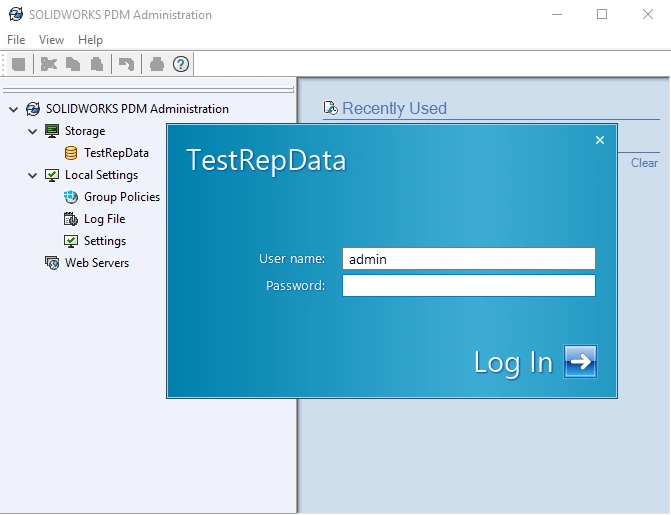Click the Print toolbar icon

click(x=157, y=65)
